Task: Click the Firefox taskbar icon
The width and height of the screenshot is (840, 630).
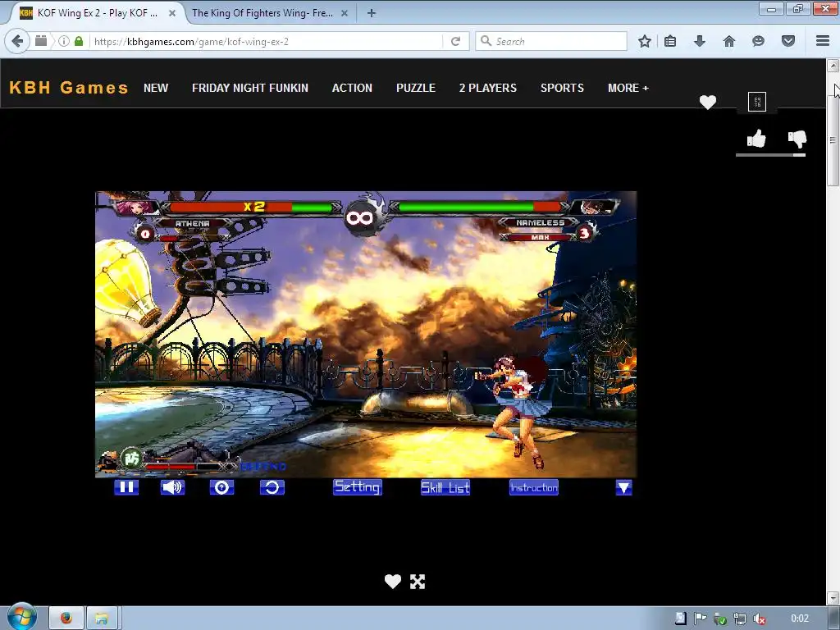Action: point(66,619)
